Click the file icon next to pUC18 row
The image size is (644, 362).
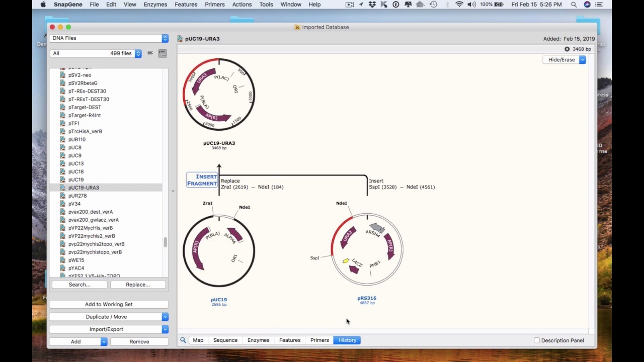(63, 171)
